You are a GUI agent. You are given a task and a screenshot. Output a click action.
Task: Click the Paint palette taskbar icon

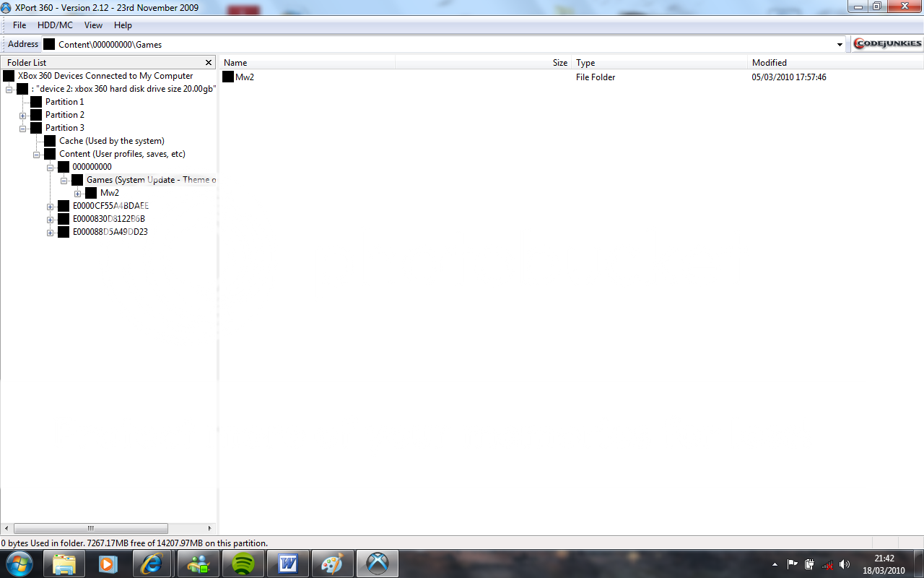(x=333, y=564)
